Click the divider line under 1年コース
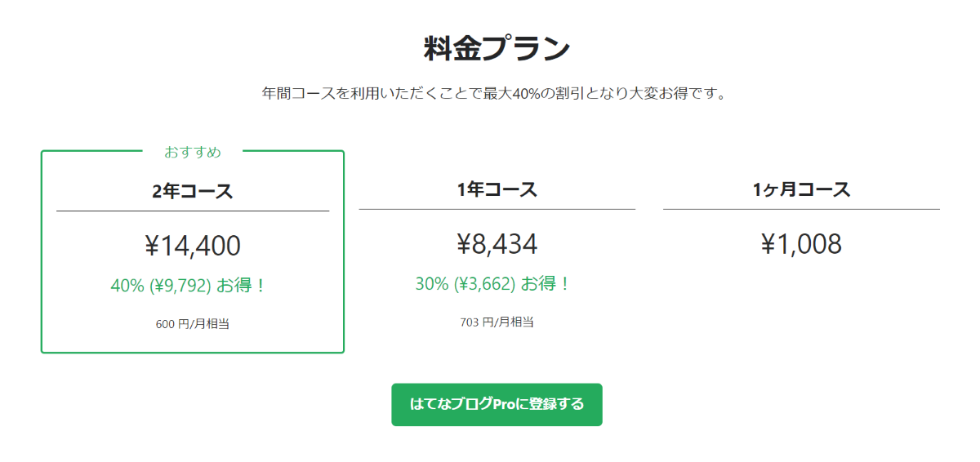The image size is (980, 462). click(497, 209)
